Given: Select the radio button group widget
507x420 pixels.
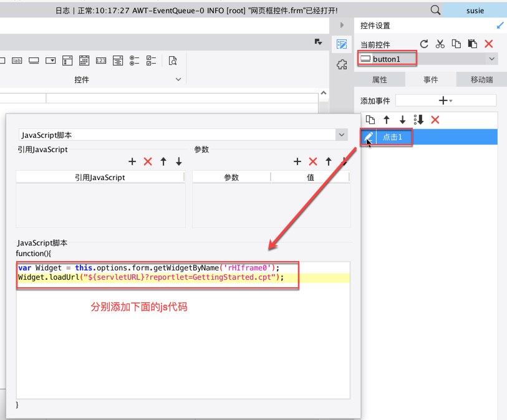Looking at the screenshot, I should pos(135,60).
